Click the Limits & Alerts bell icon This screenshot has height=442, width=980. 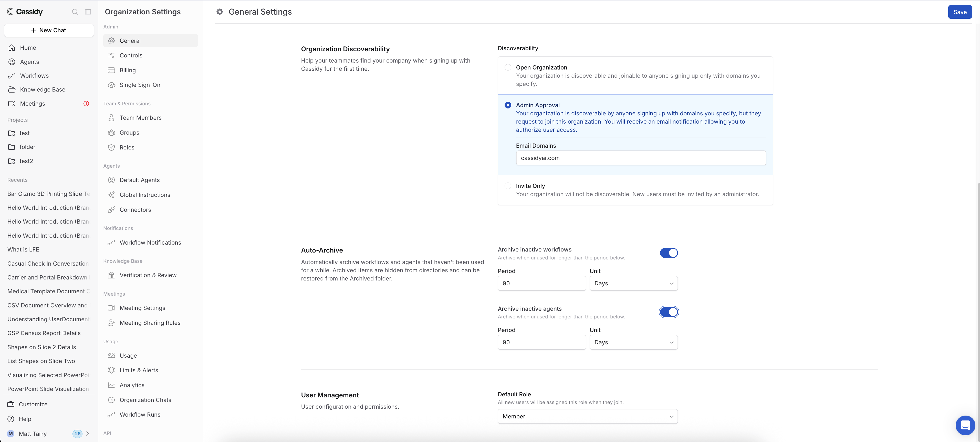(111, 370)
